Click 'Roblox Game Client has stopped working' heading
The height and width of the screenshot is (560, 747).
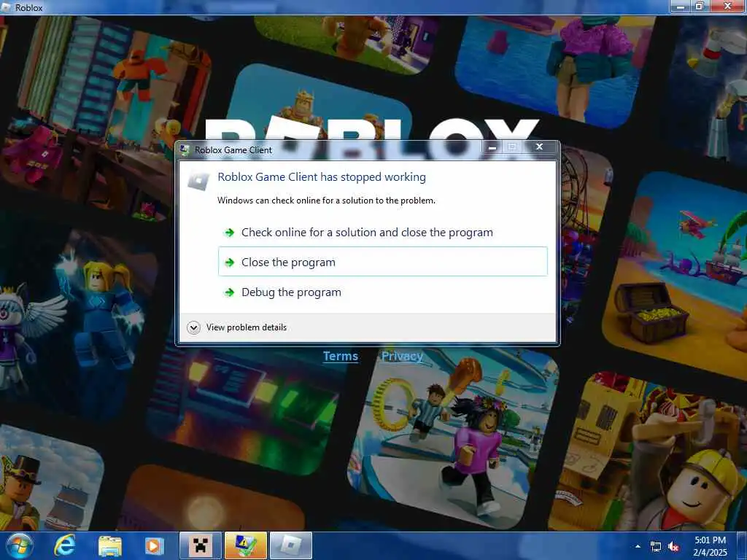tap(322, 177)
